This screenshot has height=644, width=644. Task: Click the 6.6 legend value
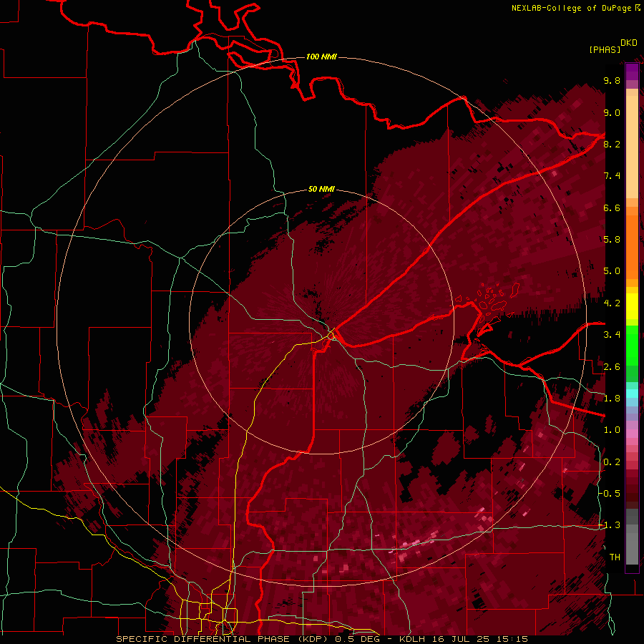point(612,208)
